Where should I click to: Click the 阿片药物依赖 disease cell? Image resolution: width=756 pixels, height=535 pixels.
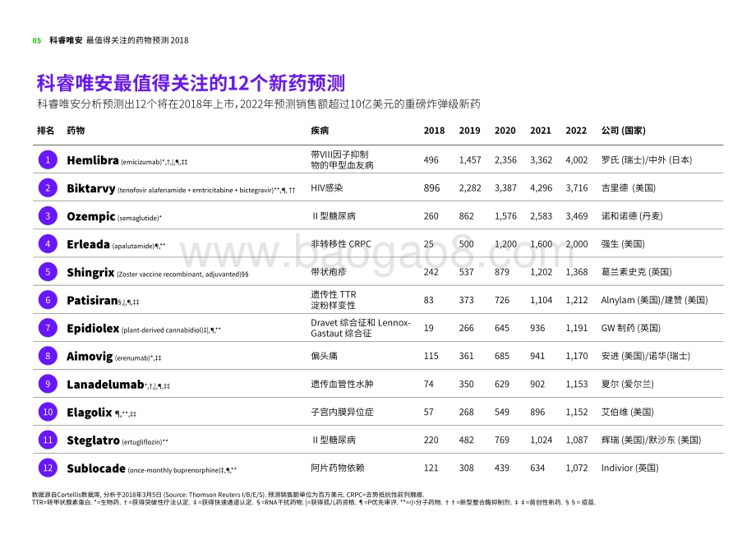pos(338,468)
